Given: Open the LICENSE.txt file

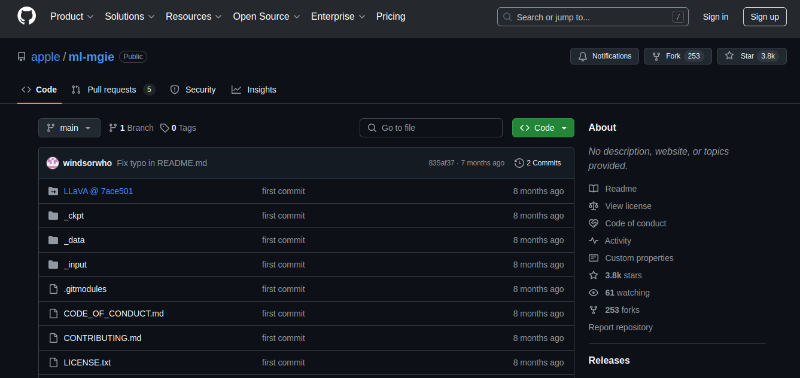Looking at the screenshot, I should click(87, 363).
